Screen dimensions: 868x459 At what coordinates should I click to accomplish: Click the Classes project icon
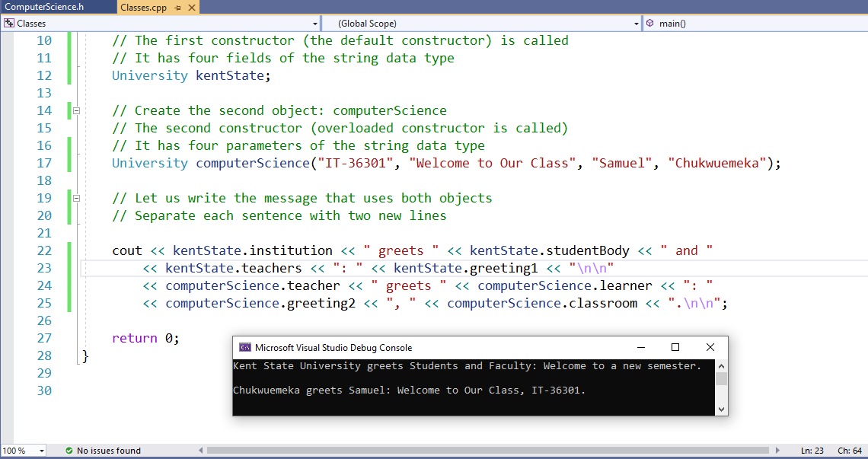(x=9, y=24)
